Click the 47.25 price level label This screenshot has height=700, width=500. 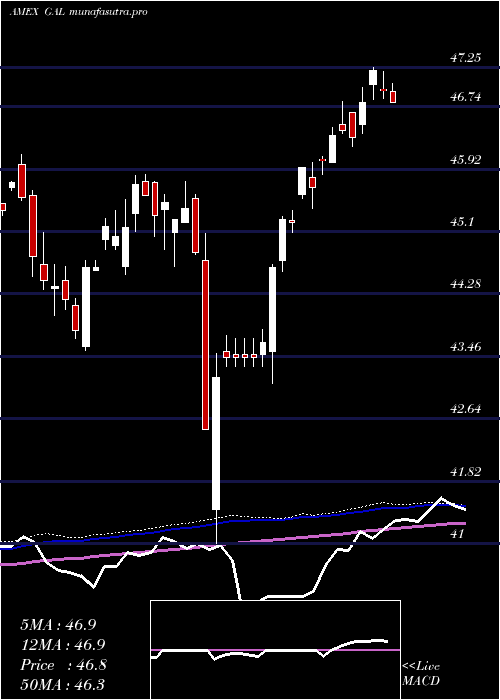pyautogui.click(x=465, y=58)
